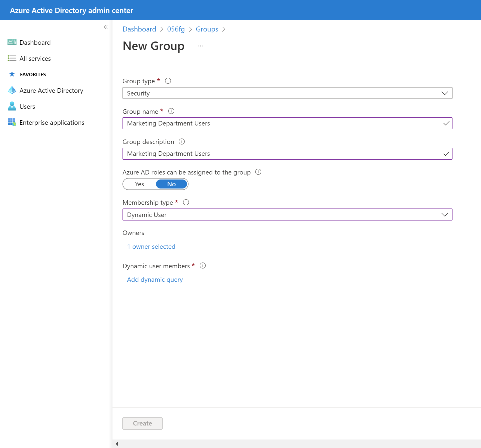Click info icon next to Group type
Screen dimensions: 481x448
[168, 81]
